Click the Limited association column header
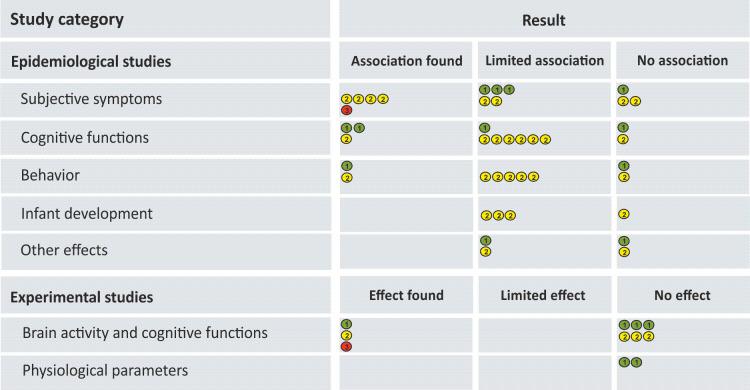 pyautogui.click(x=544, y=61)
